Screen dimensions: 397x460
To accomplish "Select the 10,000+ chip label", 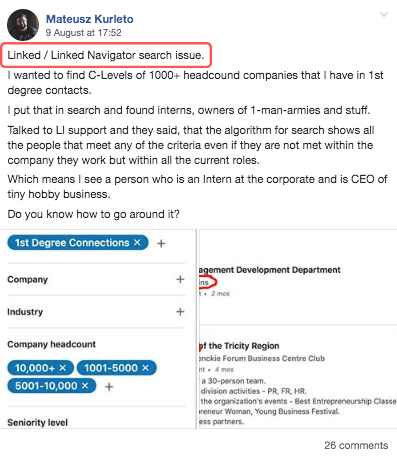I will [35, 368].
